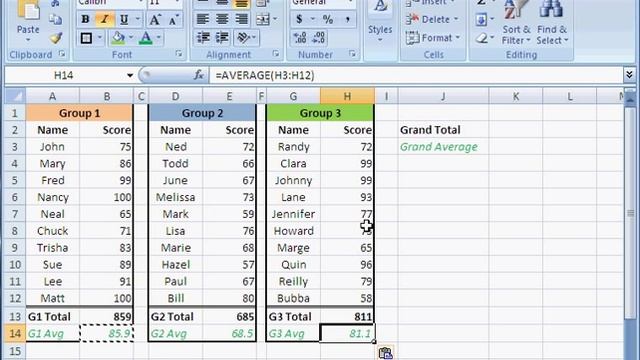Apply Percent Style formatting
This screenshot has height=360, width=640.
tap(328, 19)
